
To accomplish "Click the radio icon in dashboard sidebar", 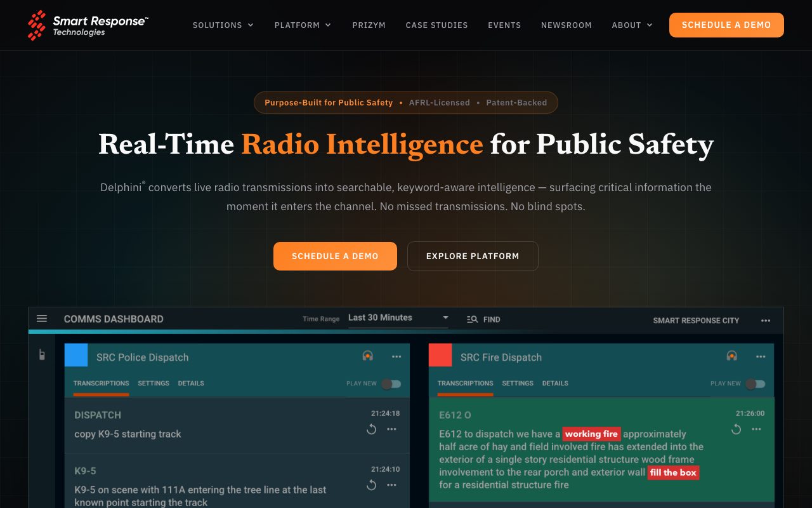I will pyautogui.click(x=42, y=355).
